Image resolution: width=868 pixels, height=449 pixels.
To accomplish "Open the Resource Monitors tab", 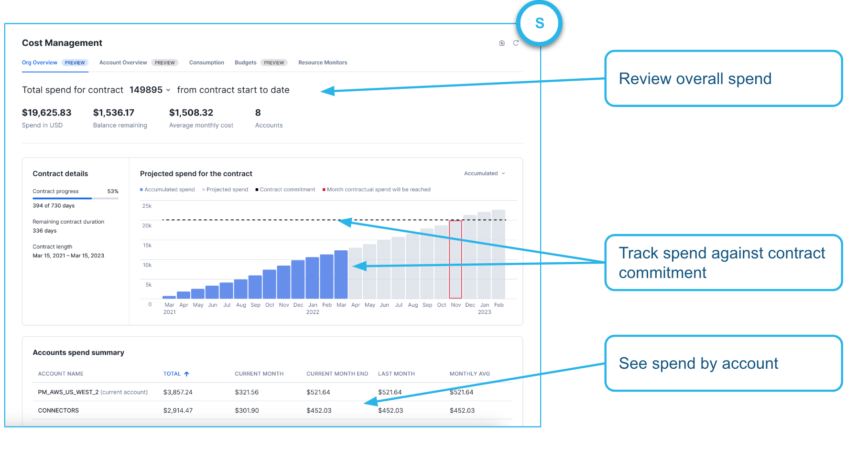I will click(x=323, y=63).
